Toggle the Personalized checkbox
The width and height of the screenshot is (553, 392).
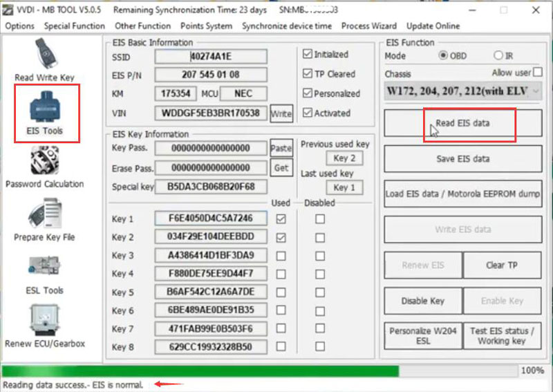[x=308, y=93]
